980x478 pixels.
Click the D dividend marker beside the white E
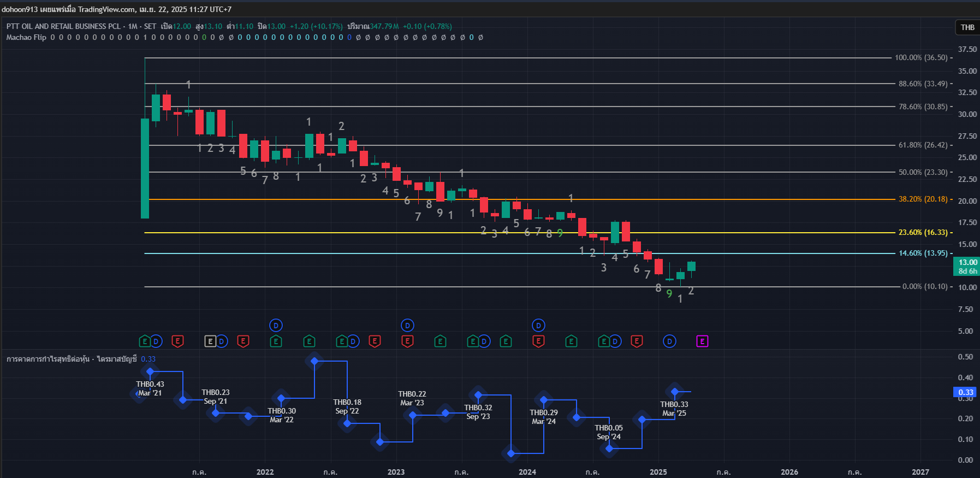[222, 341]
